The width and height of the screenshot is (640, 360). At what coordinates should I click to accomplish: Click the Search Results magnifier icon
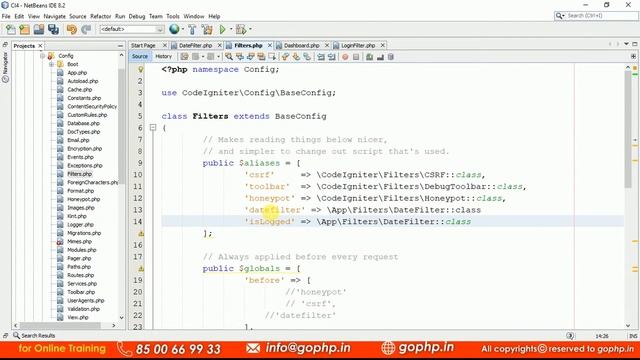click(x=16, y=335)
